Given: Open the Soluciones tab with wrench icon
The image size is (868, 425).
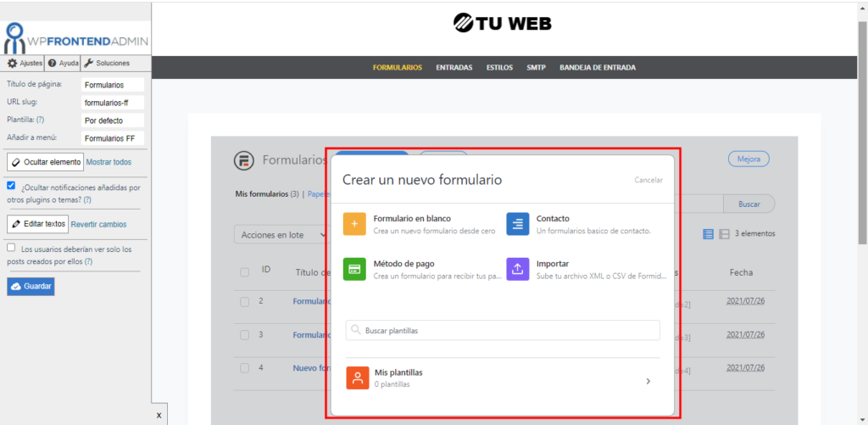Looking at the screenshot, I should tap(108, 64).
